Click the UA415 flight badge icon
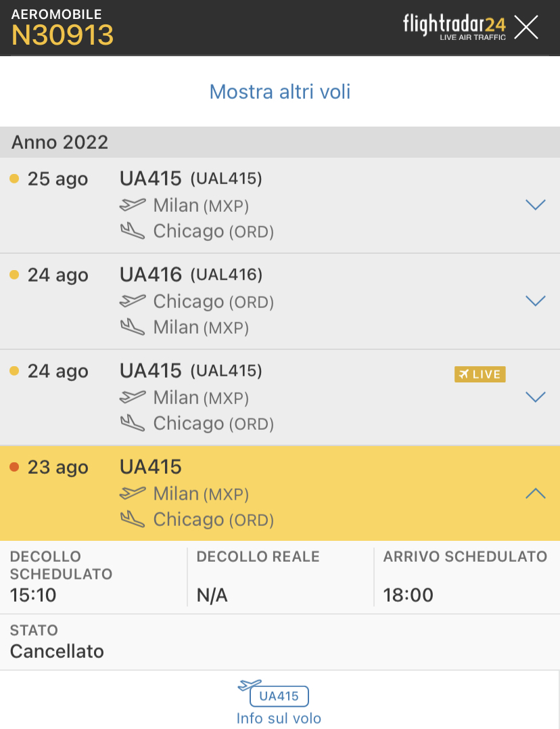560x729 pixels. 279,695
